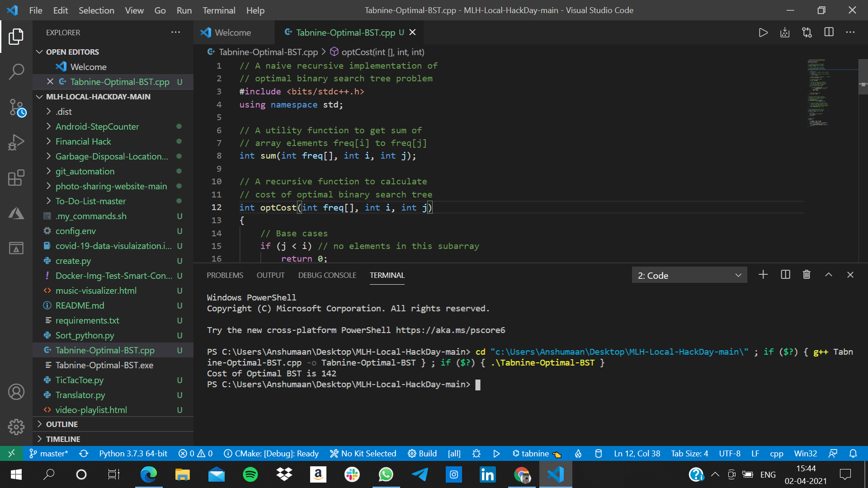Split the terminal pane

coord(785,274)
